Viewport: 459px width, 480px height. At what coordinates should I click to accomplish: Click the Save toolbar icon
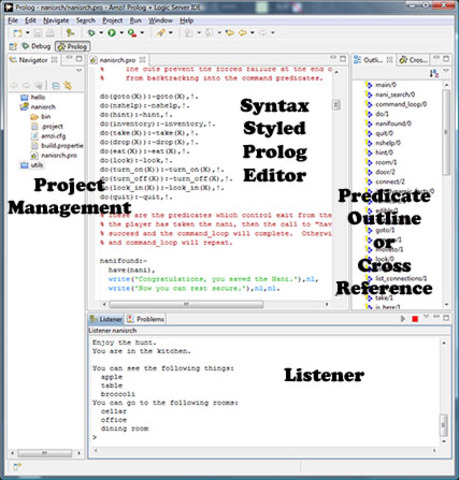tap(38, 33)
